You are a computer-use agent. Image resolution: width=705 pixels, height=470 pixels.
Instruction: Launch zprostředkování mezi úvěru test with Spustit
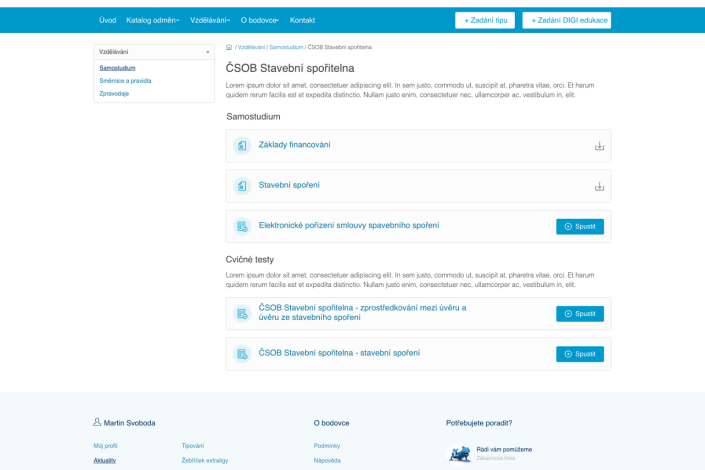(580, 313)
